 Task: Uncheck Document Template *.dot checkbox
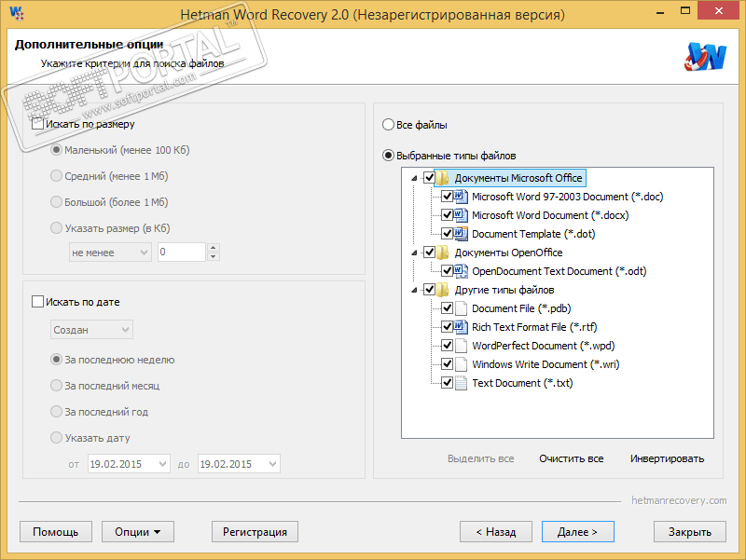pos(447,234)
